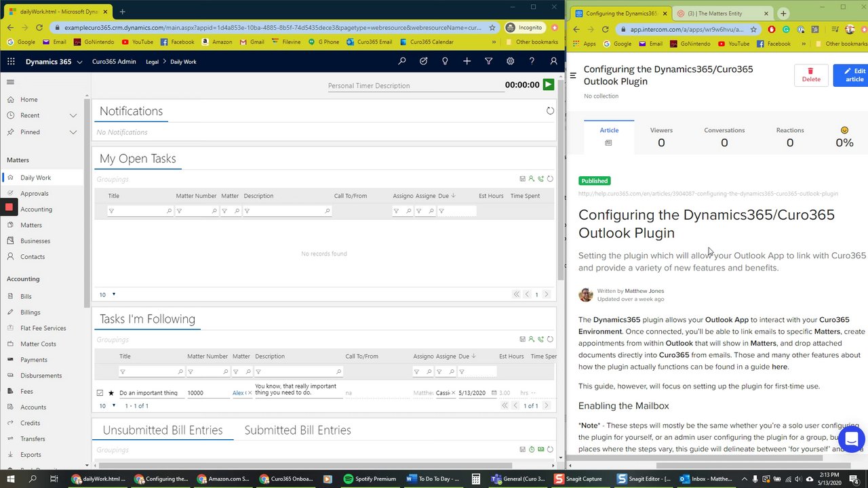Follow the 'here' guide link in article
868x488 pixels.
(x=779, y=367)
